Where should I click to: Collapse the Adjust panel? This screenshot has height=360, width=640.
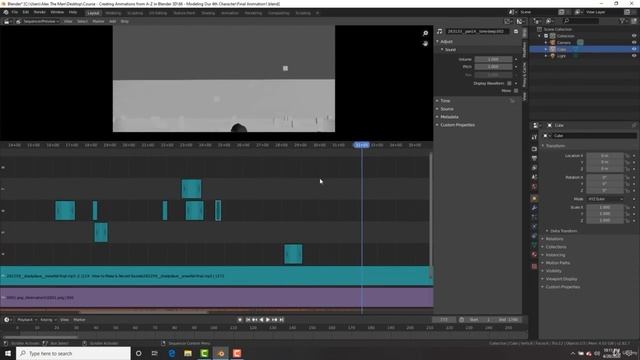[x=446, y=42]
